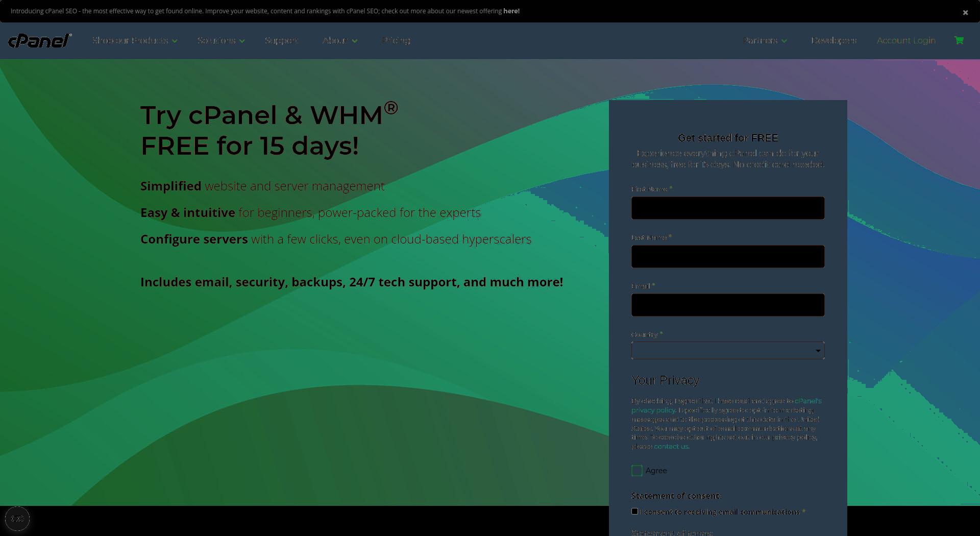
Task: Click the 'Simplified website and server management' line
Action: 262,186
